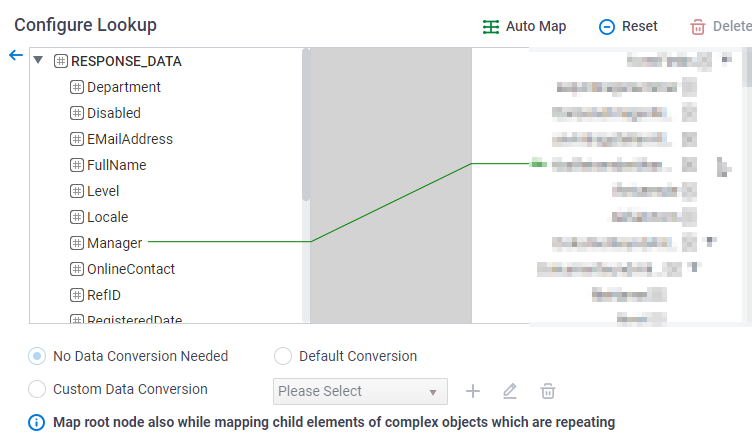The image size is (752, 436).
Task: Click the Department field node
Action: 123,87
